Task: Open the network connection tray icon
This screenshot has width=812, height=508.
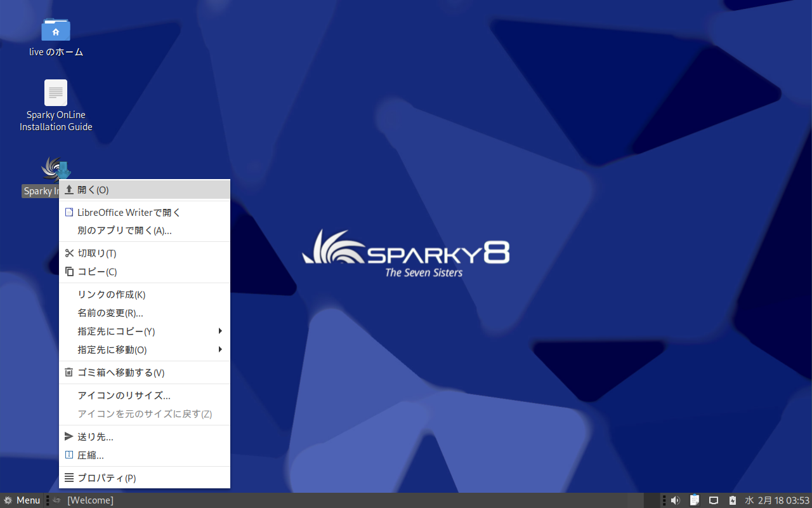Action: coord(714,500)
